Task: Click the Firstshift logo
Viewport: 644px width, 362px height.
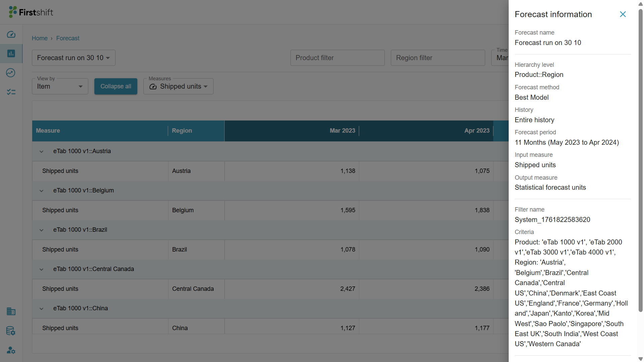Action: [x=31, y=12]
